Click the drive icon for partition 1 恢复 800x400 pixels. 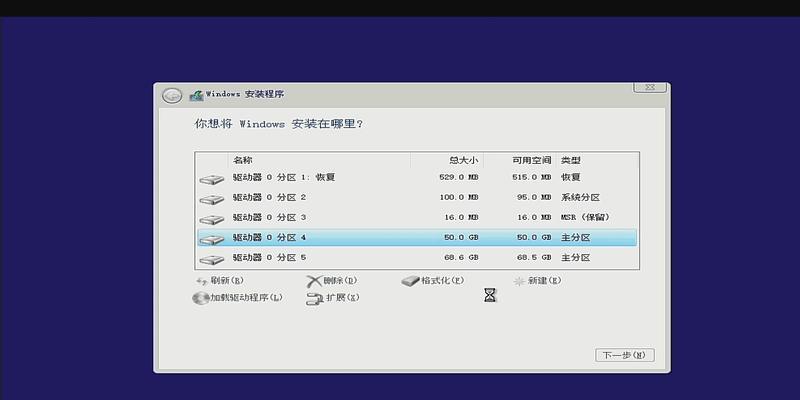(x=212, y=179)
